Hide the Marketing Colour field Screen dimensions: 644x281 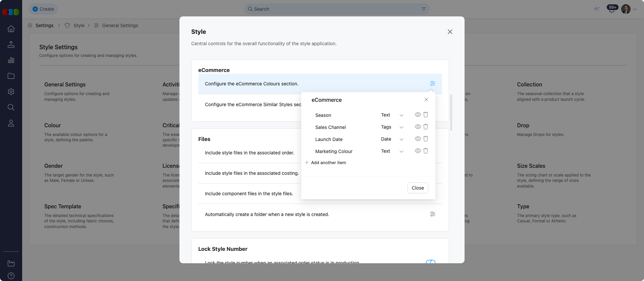(418, 151)
